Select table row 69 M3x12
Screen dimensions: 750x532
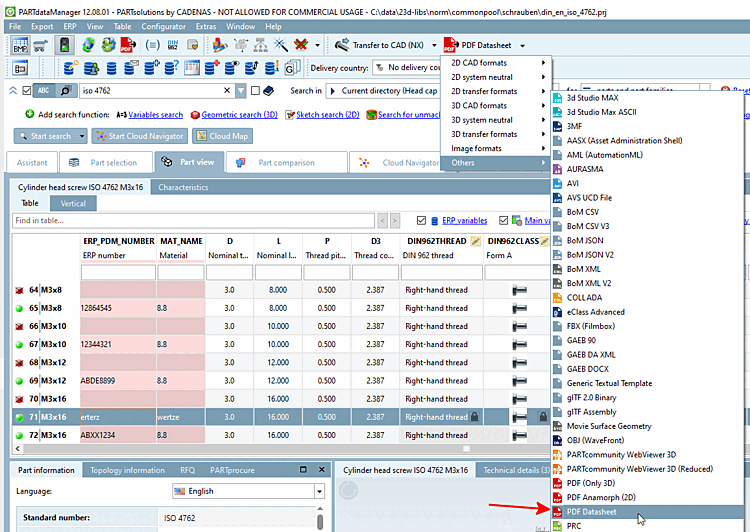50,381
